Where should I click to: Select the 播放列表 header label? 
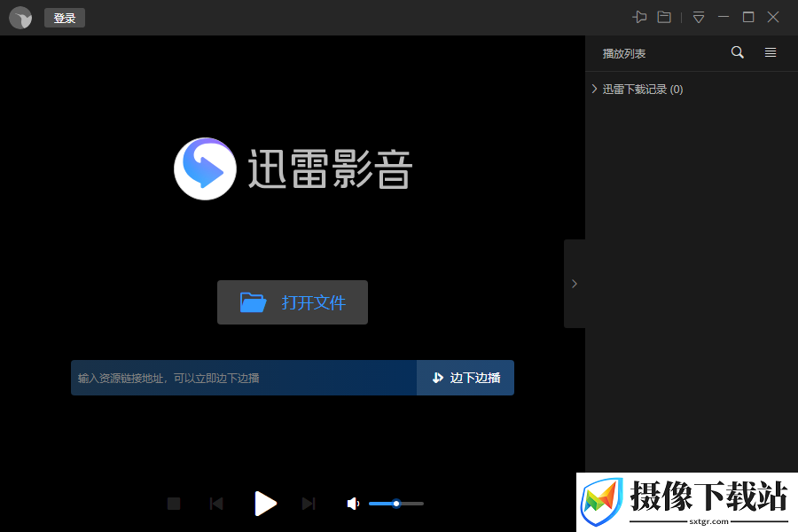click(x=624, y=53)
